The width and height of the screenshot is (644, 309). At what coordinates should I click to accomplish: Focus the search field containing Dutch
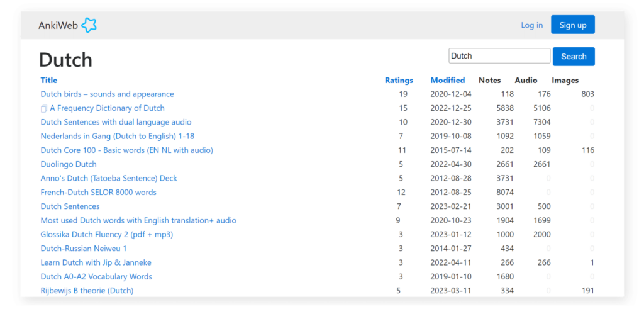pyautogui.click(x=499, y=56)
